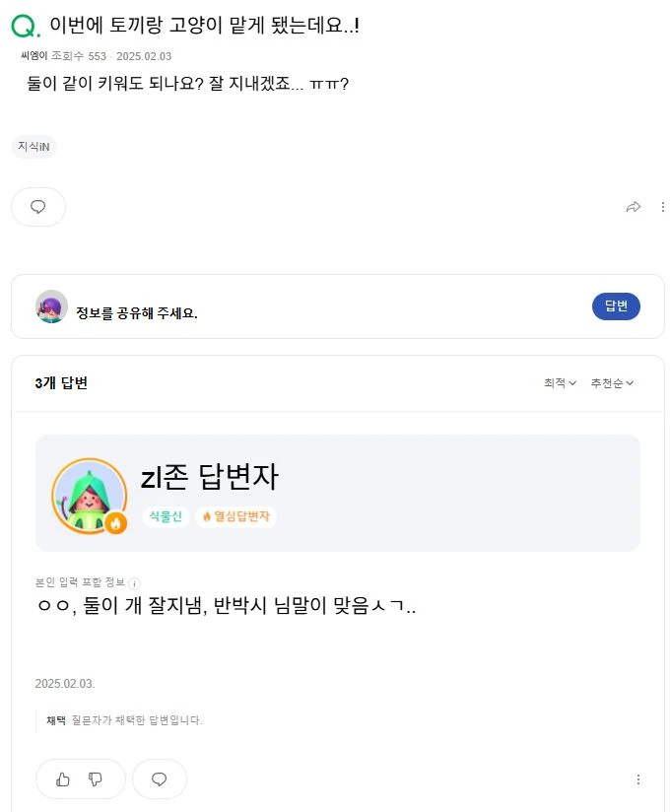Open comments on the zl존 답변자 answer
This screenshot has height=812, width=670.
159,778
